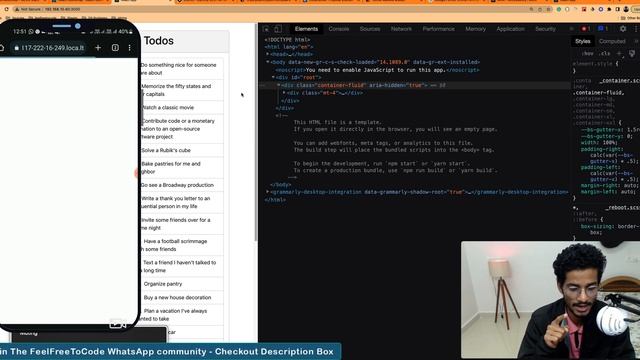Image resolution: width=640 pixels, height=360 pixels.
Task: Open a new tab in phone browser
Action: [x=98, y=48]
